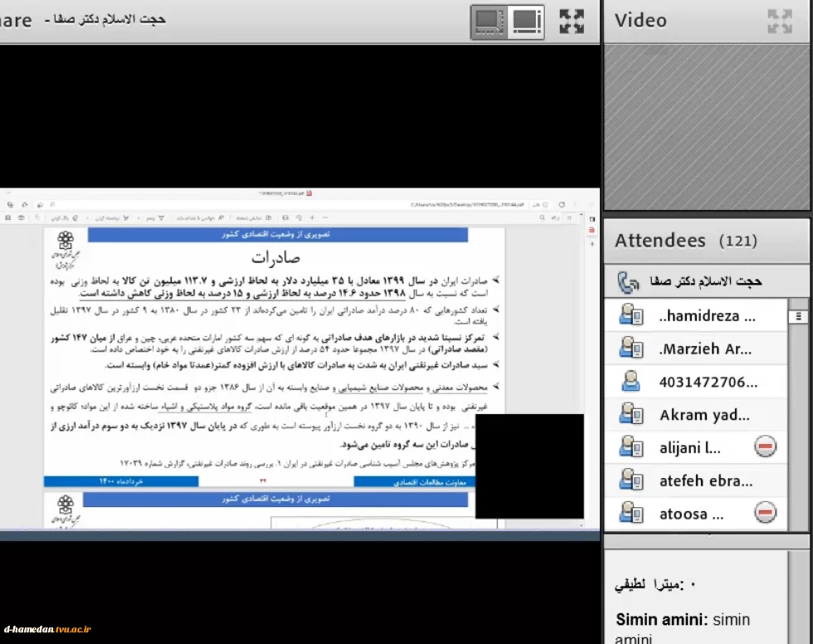This screenshot has height=644, width=813.
Task: Click the search magnifier in PDF toolbar
Action: click(542, 217)
